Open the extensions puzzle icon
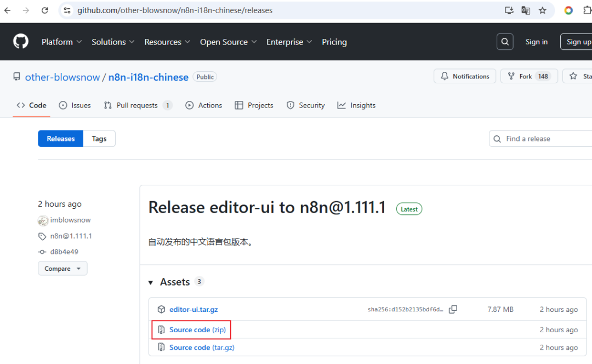 (588, 10)
